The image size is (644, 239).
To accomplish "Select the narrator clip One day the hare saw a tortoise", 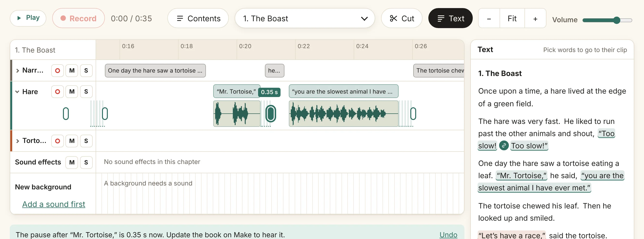I will click(x=155, y=71).
